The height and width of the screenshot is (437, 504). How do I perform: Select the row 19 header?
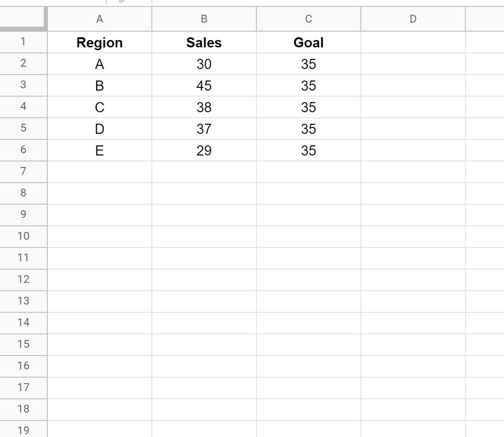23,430
